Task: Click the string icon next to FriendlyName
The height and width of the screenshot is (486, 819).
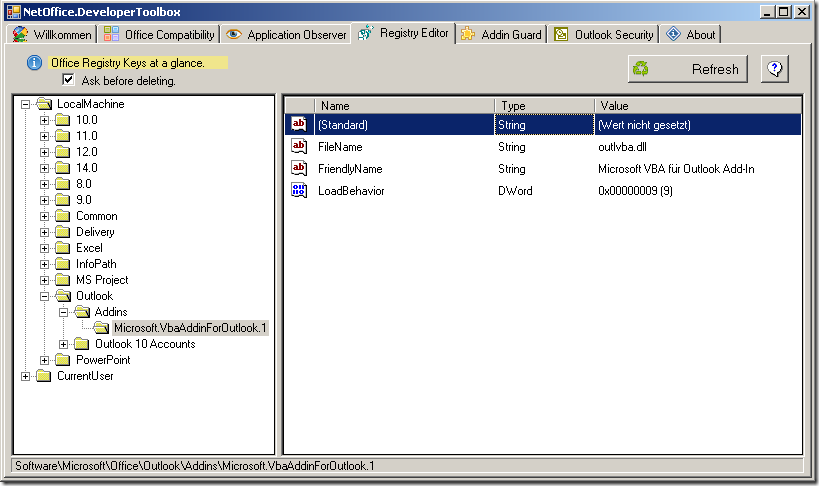Action: [x=299, y=169]
